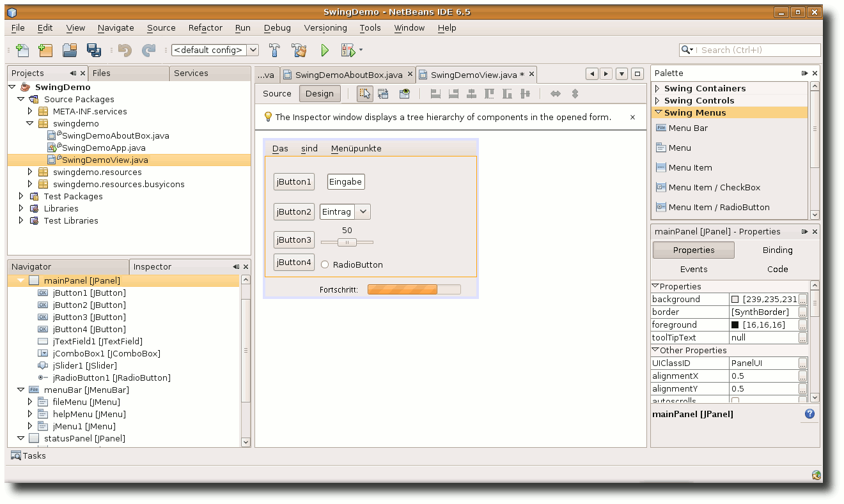This screenshot has height=504, width=844.
Task: Activate the Selection Mode tool in the designer
Action: tap(364, 94)
